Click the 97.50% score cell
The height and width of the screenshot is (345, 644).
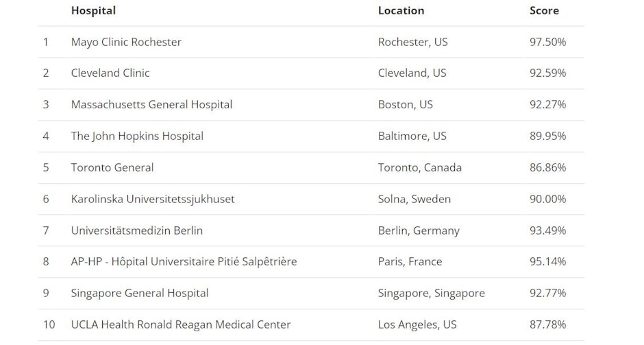click(547, 42)
